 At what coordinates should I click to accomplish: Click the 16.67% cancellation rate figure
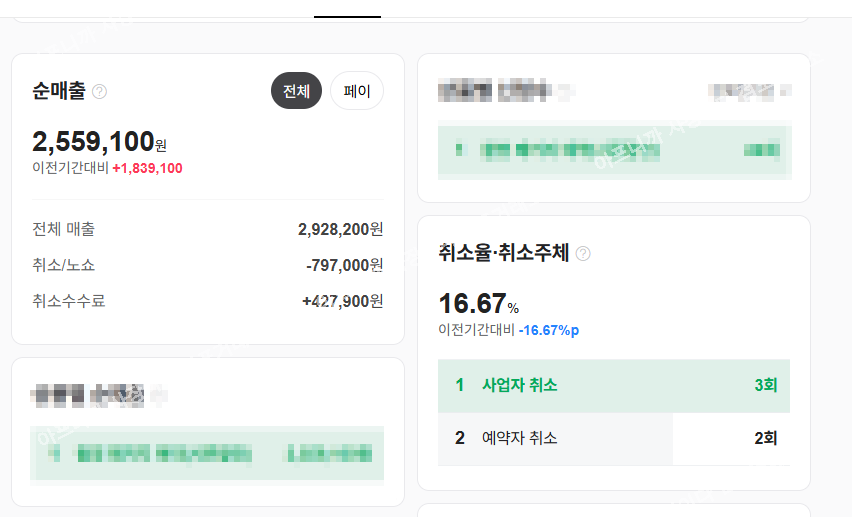tap(479, 304)
